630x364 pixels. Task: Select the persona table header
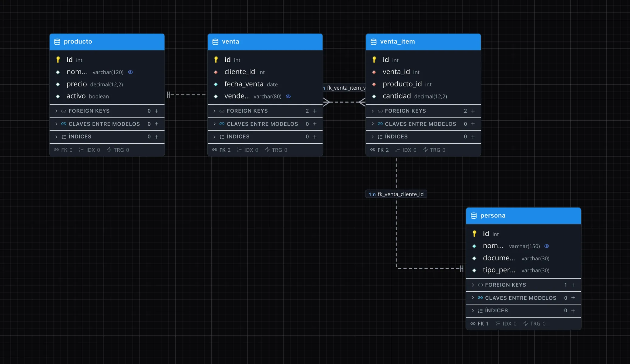(523, 216)
